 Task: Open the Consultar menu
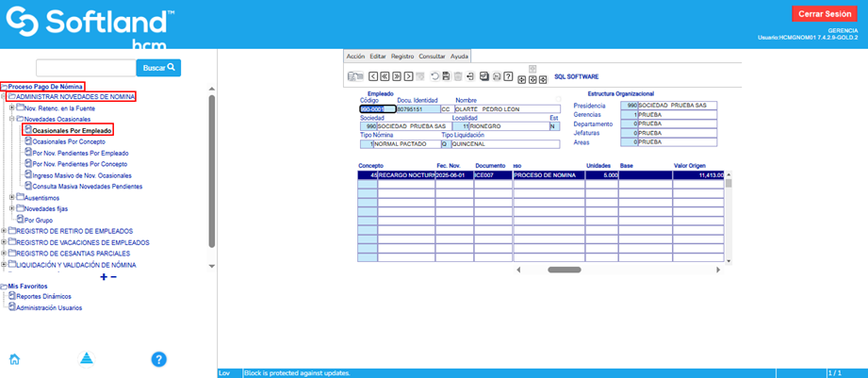coord(432,57)
